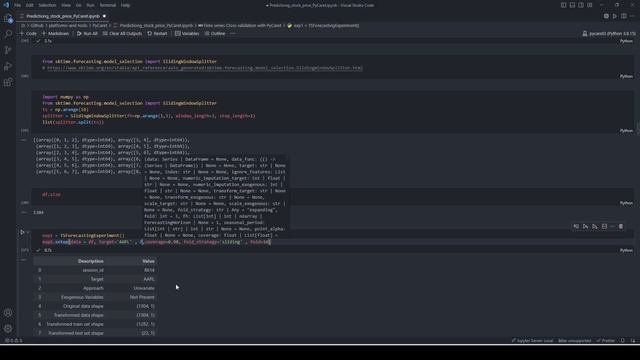
Task: Split the cell via cell toolbar icon
Action: [x=604, y=227]
